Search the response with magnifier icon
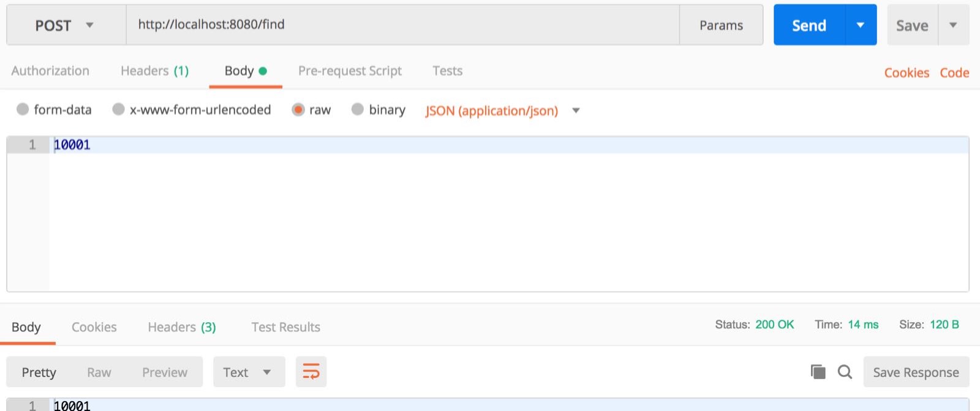 [x=845, y=372]
